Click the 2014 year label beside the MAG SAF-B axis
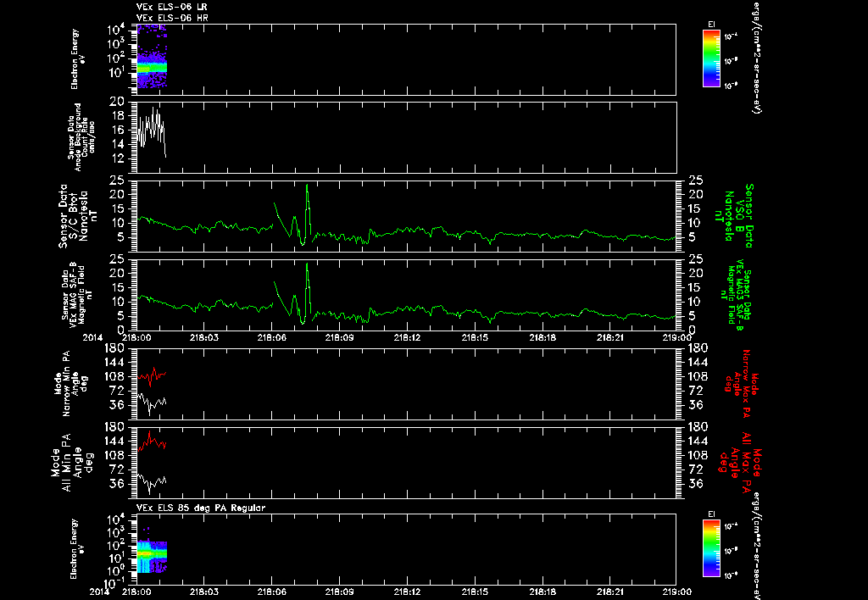 click(x=93, y=337)
